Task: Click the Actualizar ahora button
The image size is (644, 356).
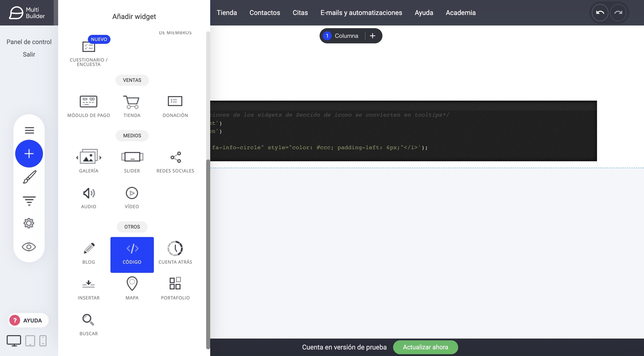Action: tap(425, 347)
